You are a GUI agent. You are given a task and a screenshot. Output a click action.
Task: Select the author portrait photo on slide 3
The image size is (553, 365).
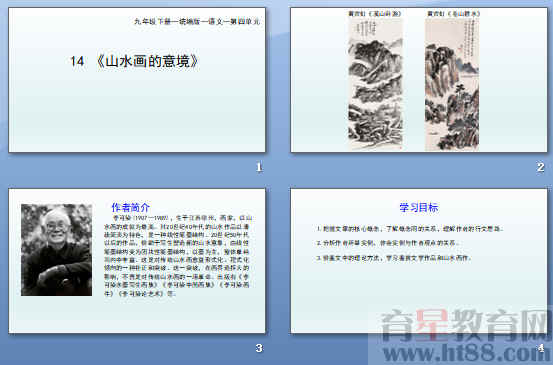pyautogui.click(x=56, y=250)
